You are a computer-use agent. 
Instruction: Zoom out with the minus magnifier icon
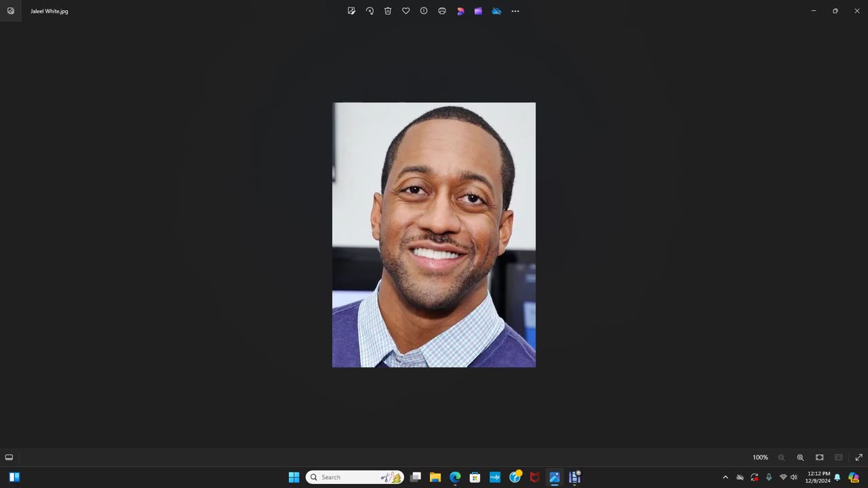tap(781, 457)
